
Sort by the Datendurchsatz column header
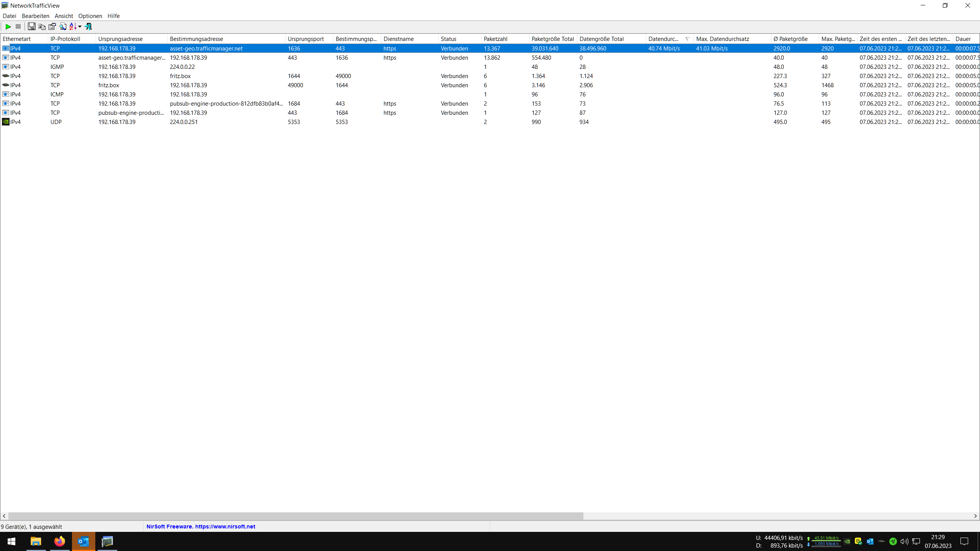click(x=663, y=39)
